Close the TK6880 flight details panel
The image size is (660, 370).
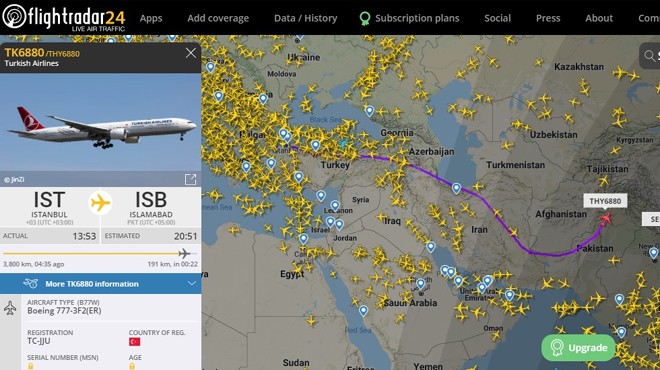[x=191, y=53]
